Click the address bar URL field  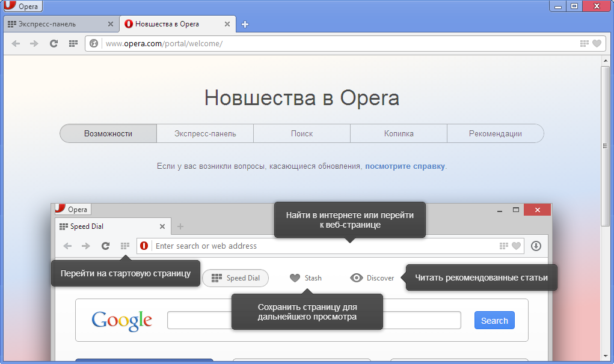(x=337, y=43)
